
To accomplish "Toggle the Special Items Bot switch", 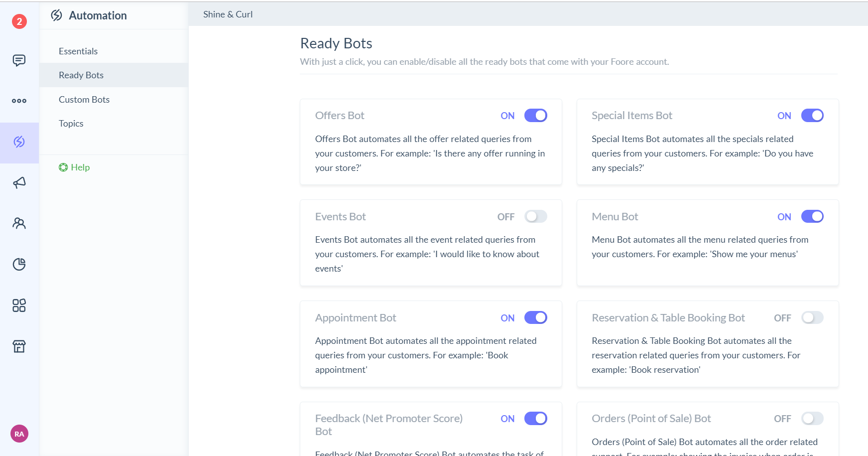I will (x=812, y=116).
